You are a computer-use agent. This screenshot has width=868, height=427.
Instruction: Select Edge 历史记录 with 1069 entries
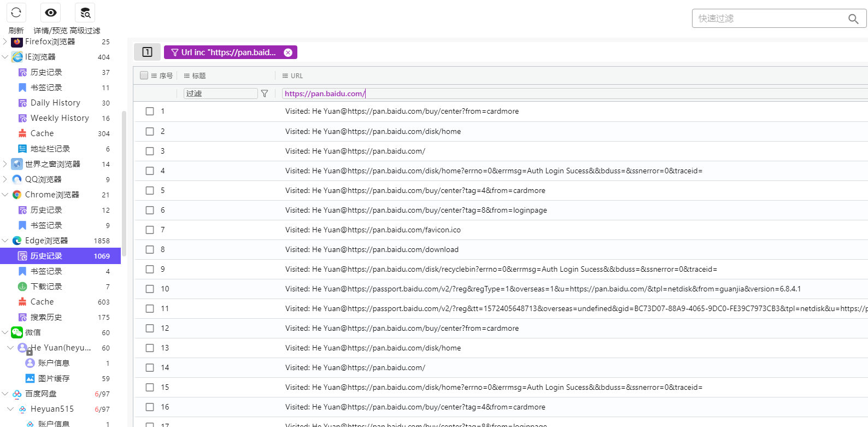coord(60,256)
